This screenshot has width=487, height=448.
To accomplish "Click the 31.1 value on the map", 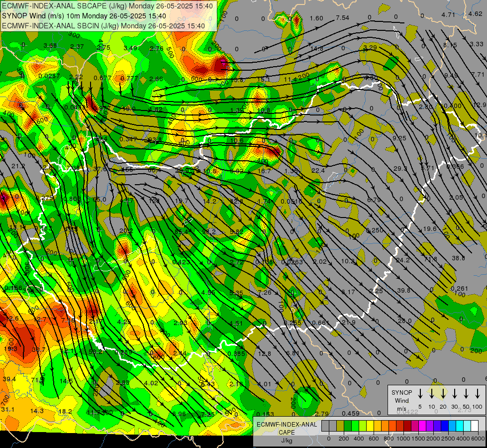I will 8,410.
